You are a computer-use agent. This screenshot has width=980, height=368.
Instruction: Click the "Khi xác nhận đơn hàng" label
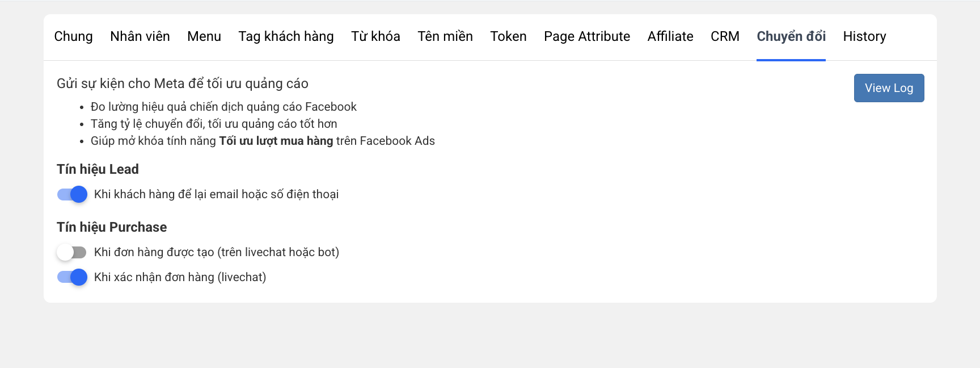180,277
